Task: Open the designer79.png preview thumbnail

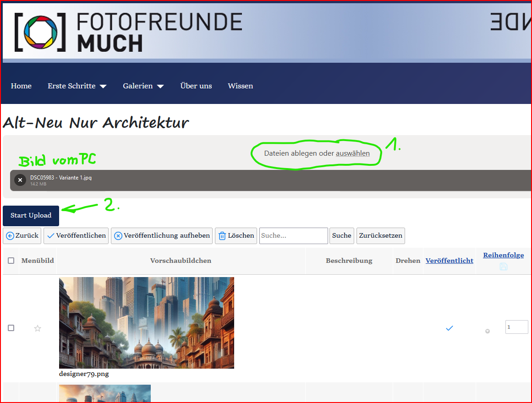Action: tap(147, 322)
